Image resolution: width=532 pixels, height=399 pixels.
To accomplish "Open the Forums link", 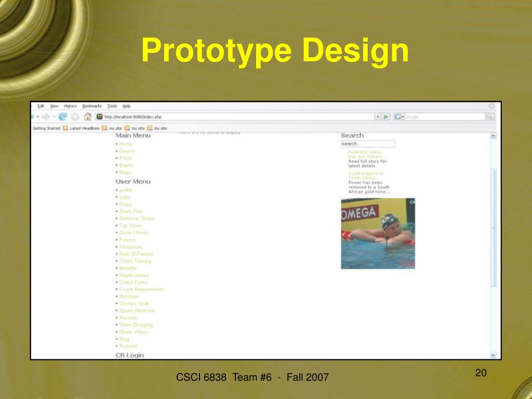I will [x=127, y=240].
